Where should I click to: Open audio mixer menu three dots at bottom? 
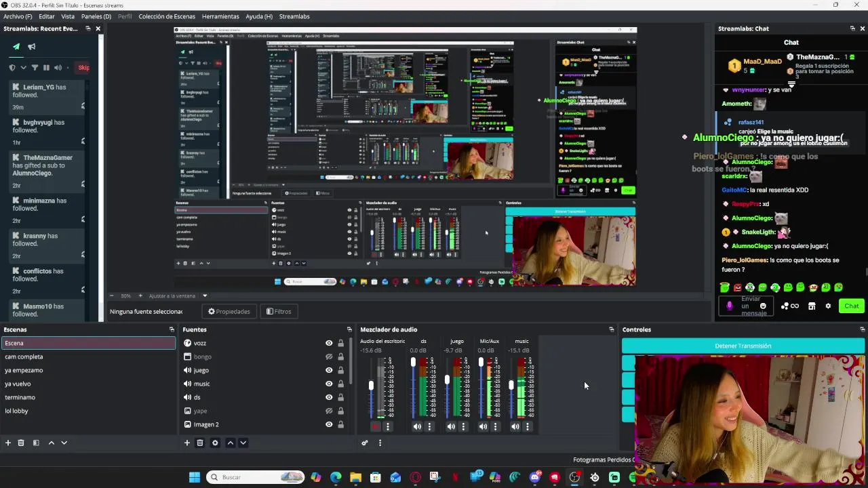coord(380,443)
